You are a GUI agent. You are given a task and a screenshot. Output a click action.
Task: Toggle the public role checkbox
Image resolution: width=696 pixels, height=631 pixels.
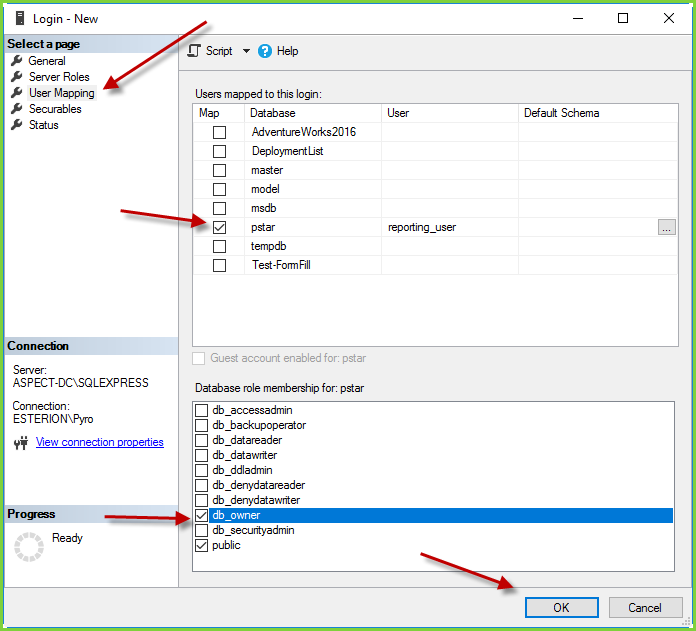pos(202,545)
